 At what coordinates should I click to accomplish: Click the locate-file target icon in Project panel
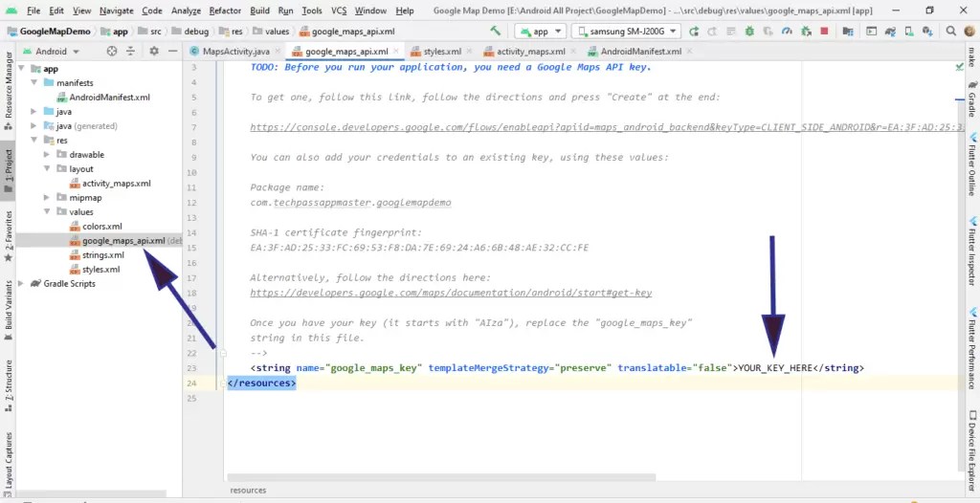pyautogui.click(x=112, y=52)
